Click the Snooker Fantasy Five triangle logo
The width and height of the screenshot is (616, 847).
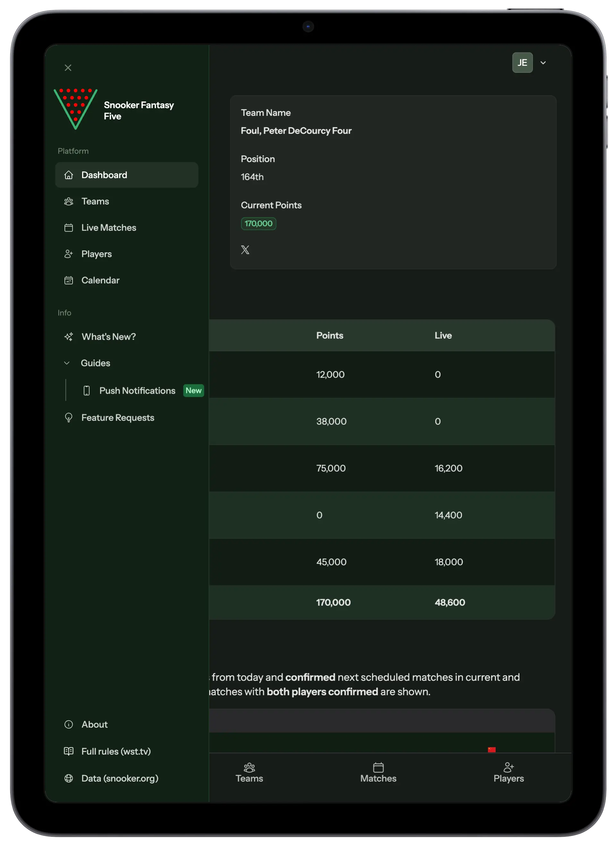tap(76, 109)
